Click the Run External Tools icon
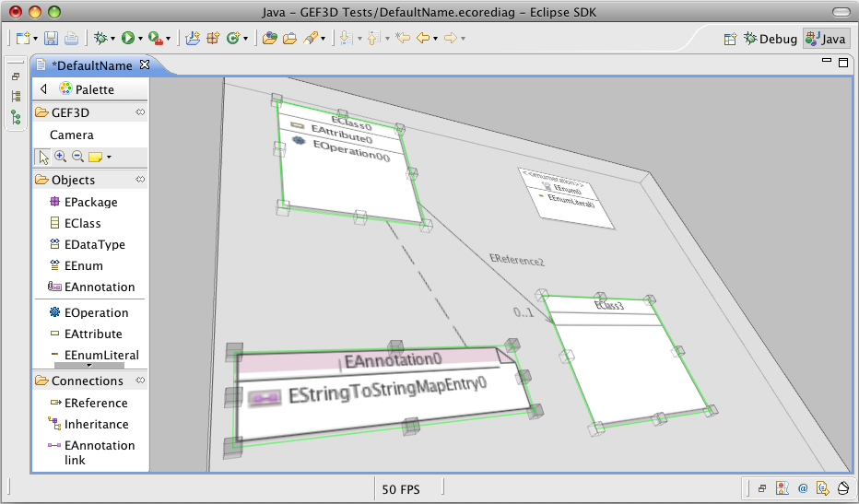 pos(156,38)
